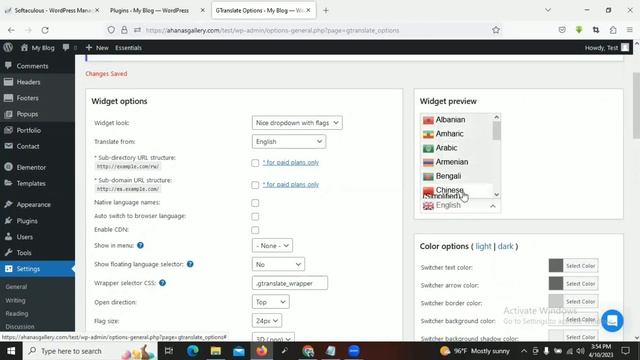Click the green download arrow extension
The height and width of the screenshot is (360, 640).
pyautogui.click(x=579, y=30)
